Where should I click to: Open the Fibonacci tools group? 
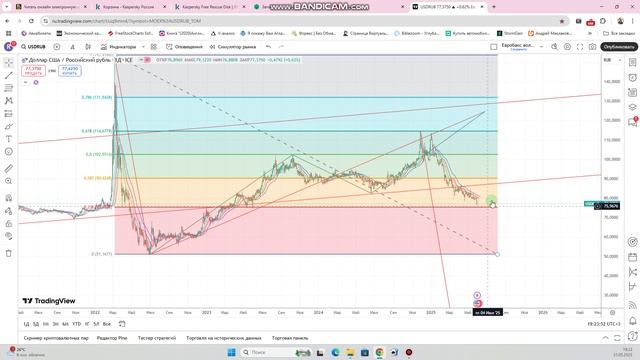pyautogui.click(x=9, y=88)
